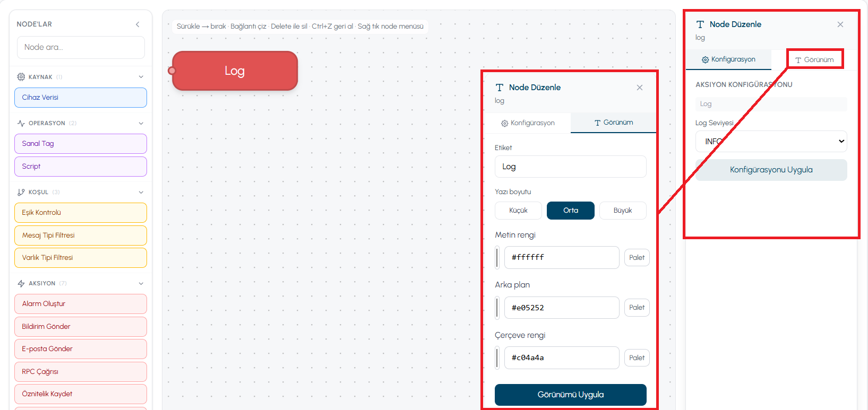Screen dimensions: 868x410
Task: Open Konfigürasyon tab in panel with Etiket field
Action: [x=528, y=123]
